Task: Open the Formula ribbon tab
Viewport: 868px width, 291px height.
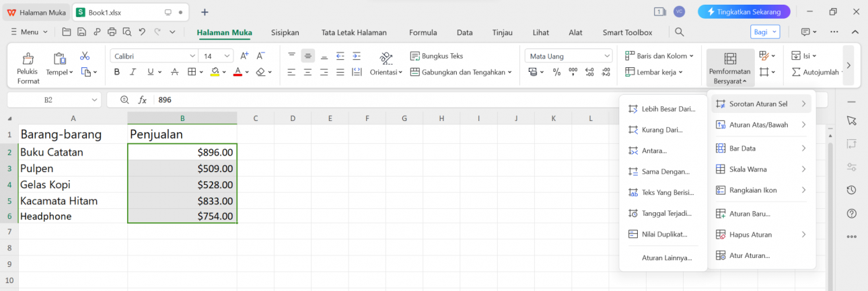Action: click(423, 32)
